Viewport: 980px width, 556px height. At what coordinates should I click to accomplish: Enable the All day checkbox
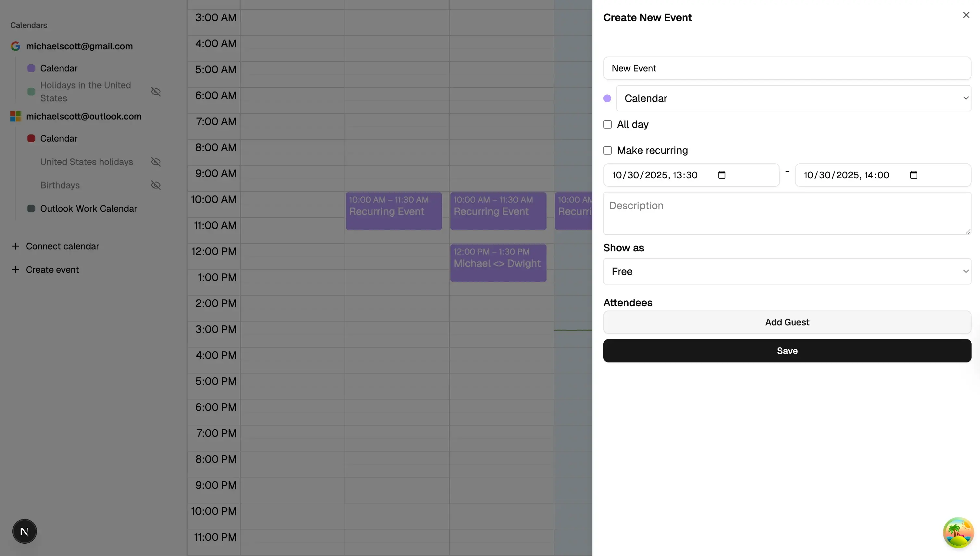point(608,124)
